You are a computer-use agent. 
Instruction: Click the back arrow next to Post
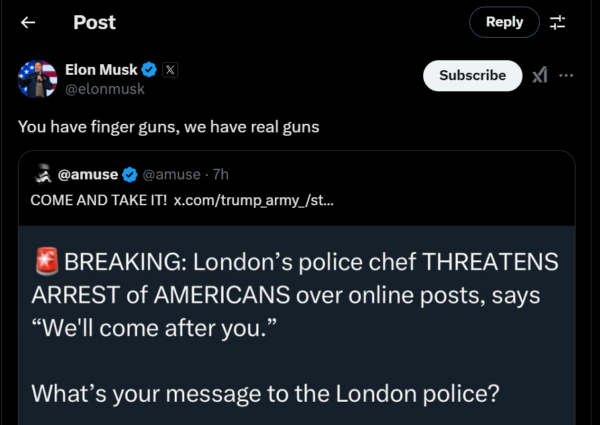pyautogui.click(x=29, y=22)
